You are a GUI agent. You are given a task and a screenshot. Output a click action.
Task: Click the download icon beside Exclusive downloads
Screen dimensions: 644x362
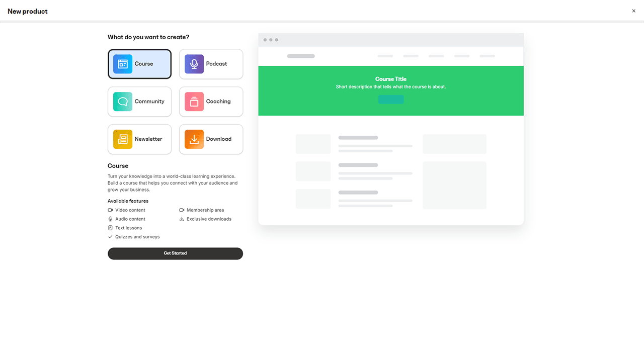(x=182, y=219)
